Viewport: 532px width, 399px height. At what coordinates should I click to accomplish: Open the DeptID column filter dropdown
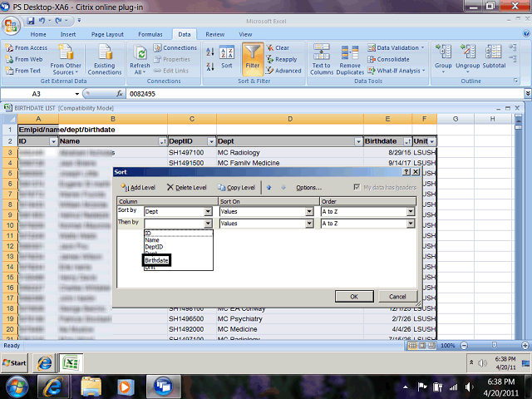coord(211,141)
